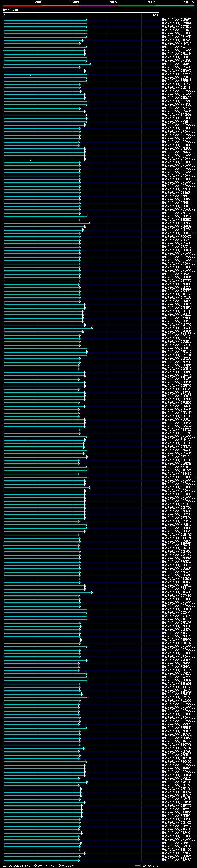This screenshot has height=868, width=197.
Task: Select hit label UniRef100_C3Z434
Action: [176, 108]
